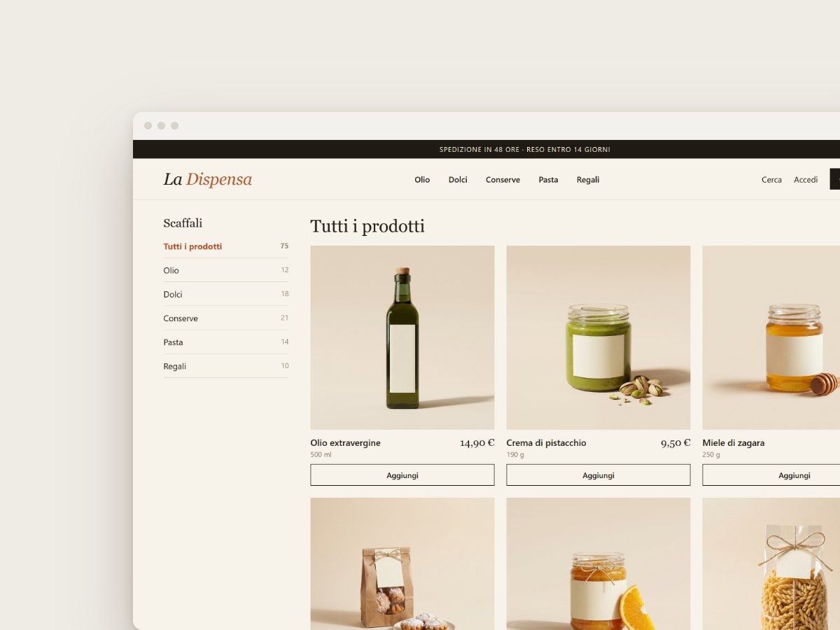Screen dimensions: 840x630
Task: Click the 500 ml size text
Action: point(321,455)
